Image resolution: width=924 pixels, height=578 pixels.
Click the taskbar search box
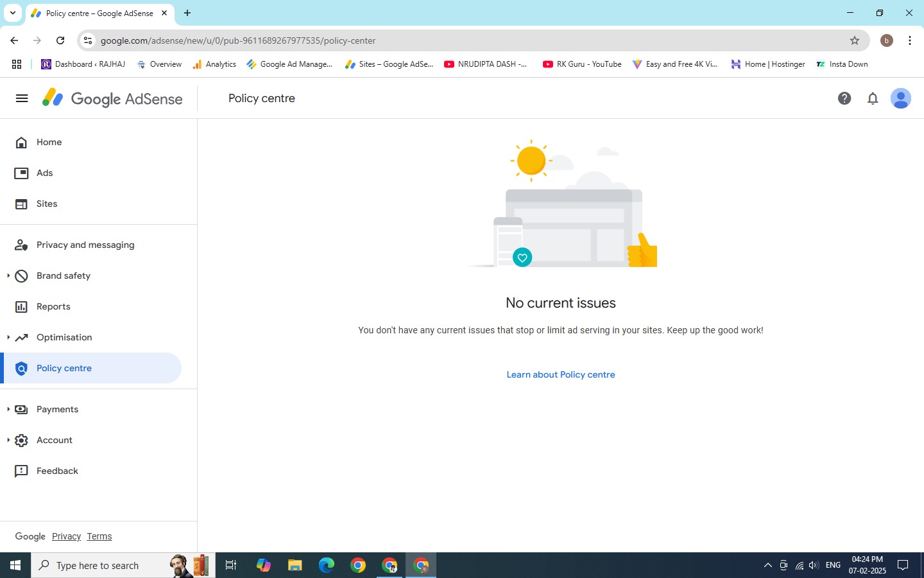(x=123, y=565)
